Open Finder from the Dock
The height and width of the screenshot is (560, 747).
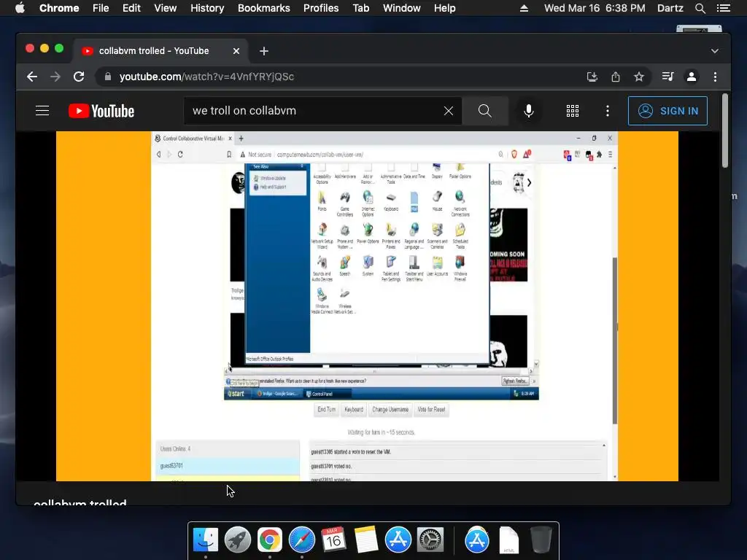(206, 540)
